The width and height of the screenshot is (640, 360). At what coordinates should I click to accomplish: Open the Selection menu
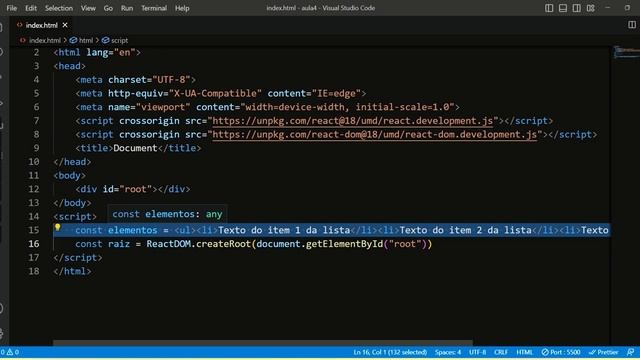click(x=59, y=8)
